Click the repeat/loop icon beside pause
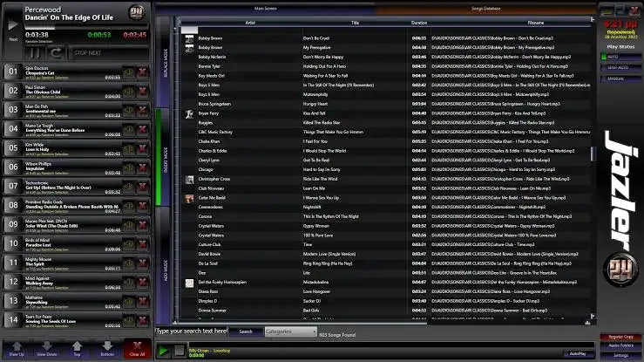The image size is (644, 362). pos(56,52)
